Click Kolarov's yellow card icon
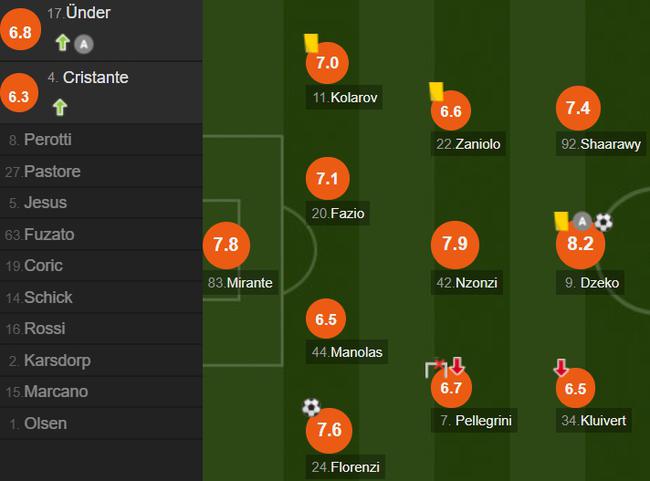 (311, 43)
